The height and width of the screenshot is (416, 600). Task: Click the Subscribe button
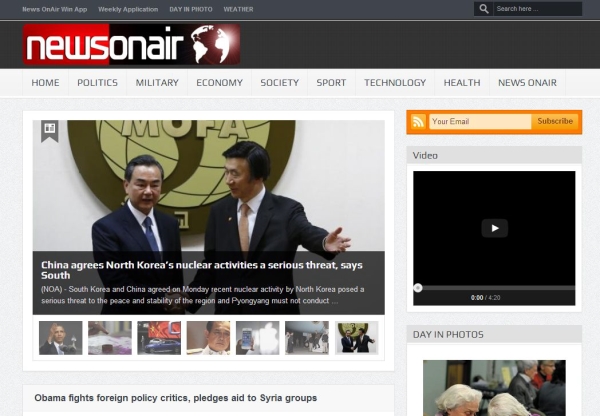[x=555, y=121]
